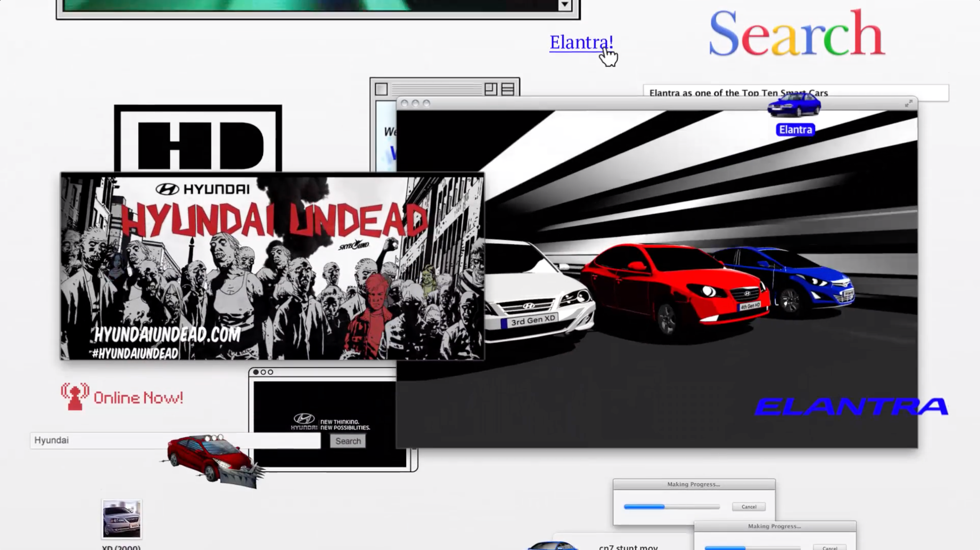Click the blue ELANTRA wordmark
Viewport: 980px width, 550px height.
(x=851, y=406)
